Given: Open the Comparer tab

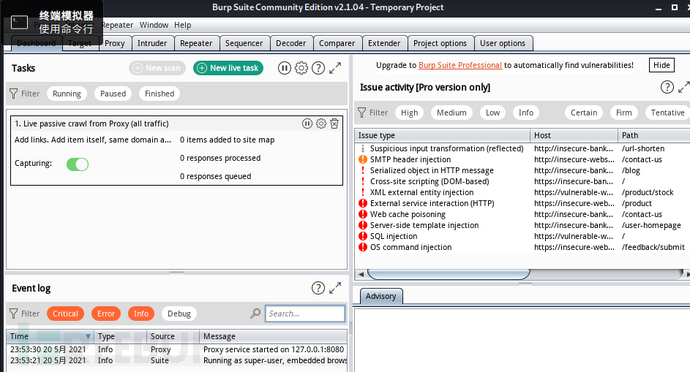Looking at the screenshot, I should click(337, 43).
